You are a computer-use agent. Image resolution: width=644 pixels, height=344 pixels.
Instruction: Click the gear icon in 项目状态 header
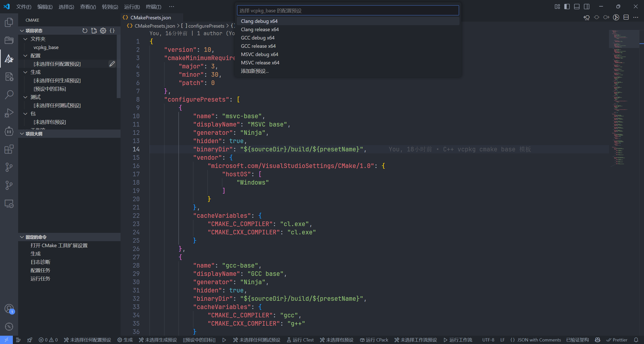coord(103,31)
